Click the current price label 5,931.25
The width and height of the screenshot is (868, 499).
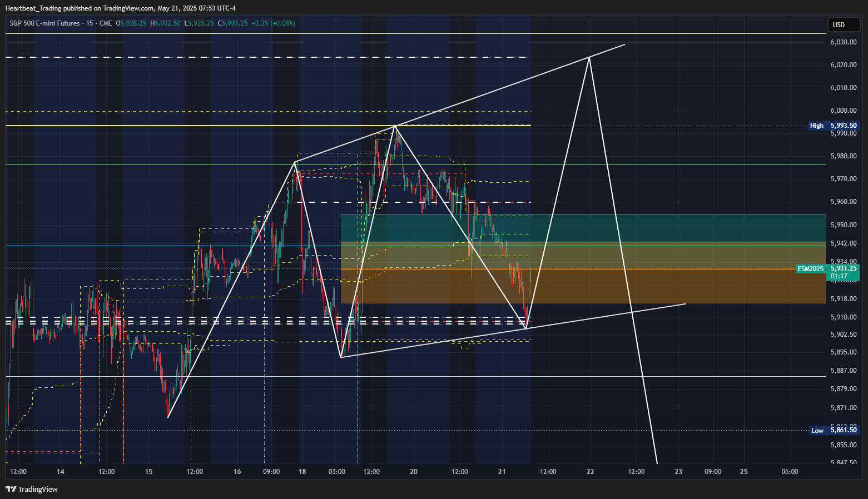844,268
